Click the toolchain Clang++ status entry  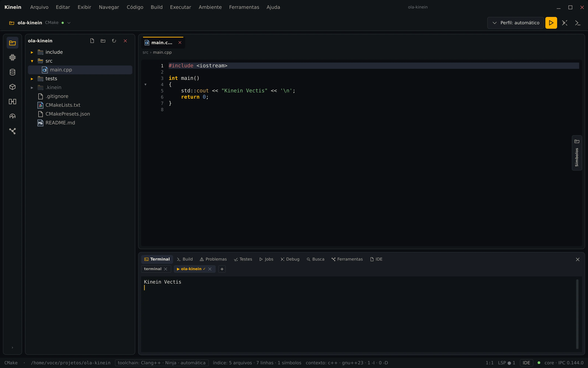(x=162, y=363)
